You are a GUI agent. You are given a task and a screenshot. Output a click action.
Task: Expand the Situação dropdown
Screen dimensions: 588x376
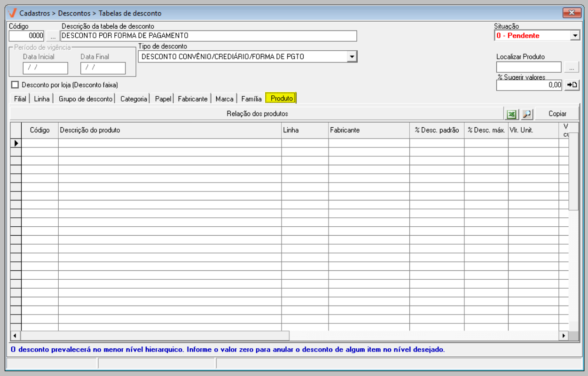(575, 36)
